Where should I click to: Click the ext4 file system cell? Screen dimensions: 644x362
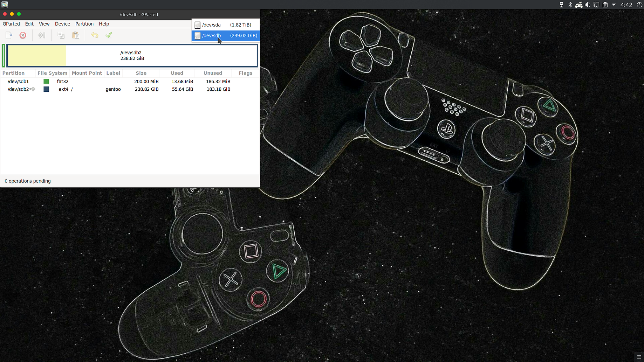(x=63, y=89)
